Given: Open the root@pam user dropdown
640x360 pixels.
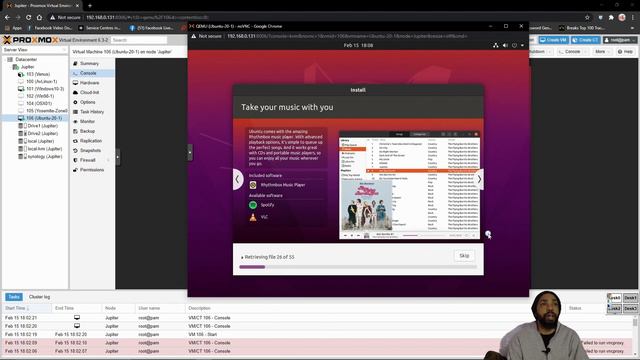Looking at the screenshot, I should point(620,40).
